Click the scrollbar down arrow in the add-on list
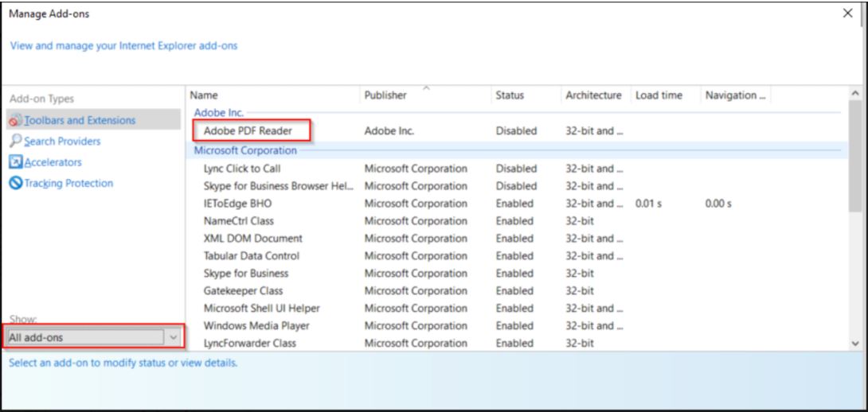868x412 pixels. coord(856,342)
